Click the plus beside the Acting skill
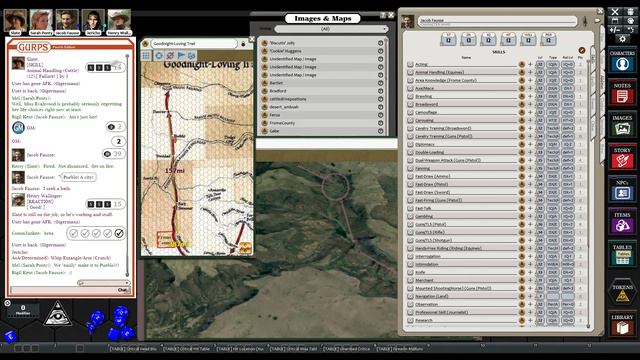The height and width of the screenshot is (360, 640). click(x=530, y=64)
